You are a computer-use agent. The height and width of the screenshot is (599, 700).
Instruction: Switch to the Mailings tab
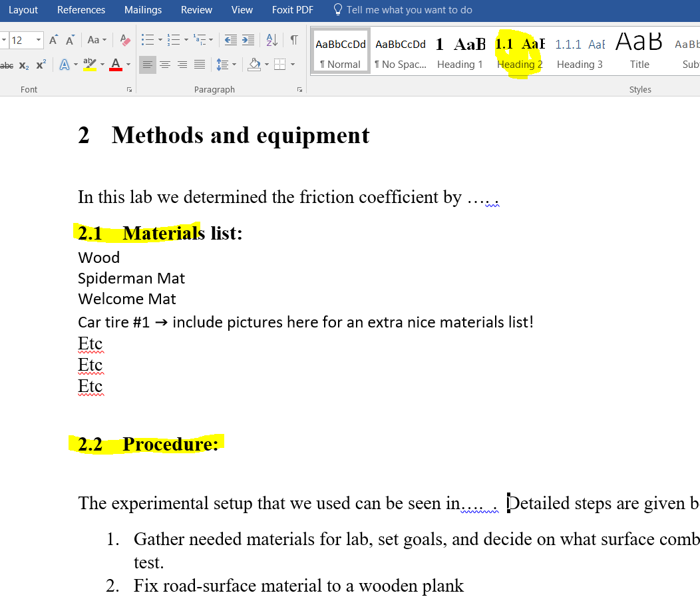click(x=143, y=10)
